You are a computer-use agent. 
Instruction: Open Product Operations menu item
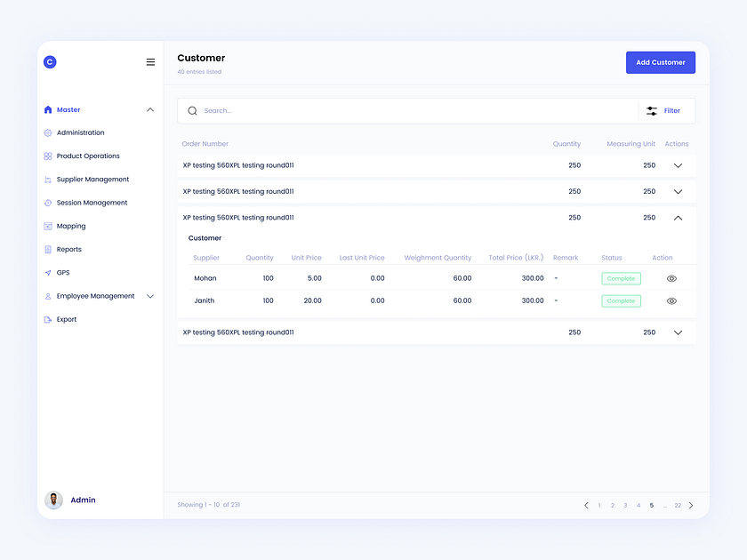tap(88, 156)
